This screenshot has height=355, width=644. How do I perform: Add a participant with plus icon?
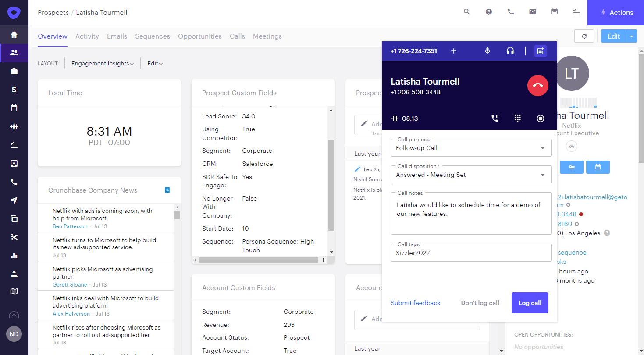click(x=454, y=51)
